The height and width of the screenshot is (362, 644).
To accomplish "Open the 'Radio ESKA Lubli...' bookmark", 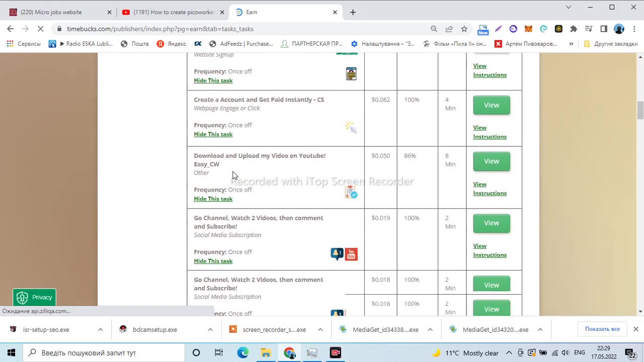I will [x=80, y=44].
